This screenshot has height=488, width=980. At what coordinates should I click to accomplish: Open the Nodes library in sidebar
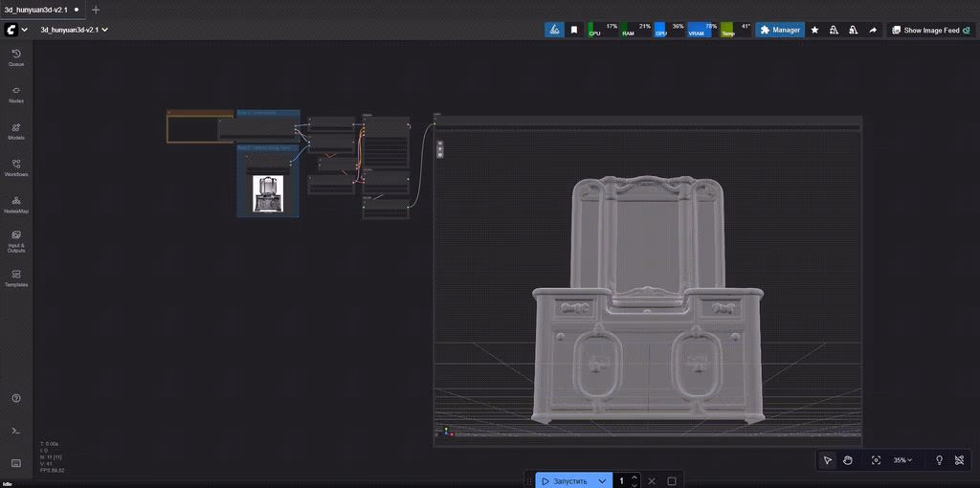click(x=16, y=94)
